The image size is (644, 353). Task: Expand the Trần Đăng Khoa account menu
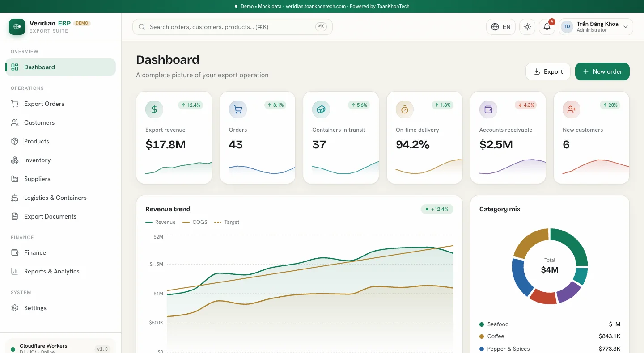[596, 27]
